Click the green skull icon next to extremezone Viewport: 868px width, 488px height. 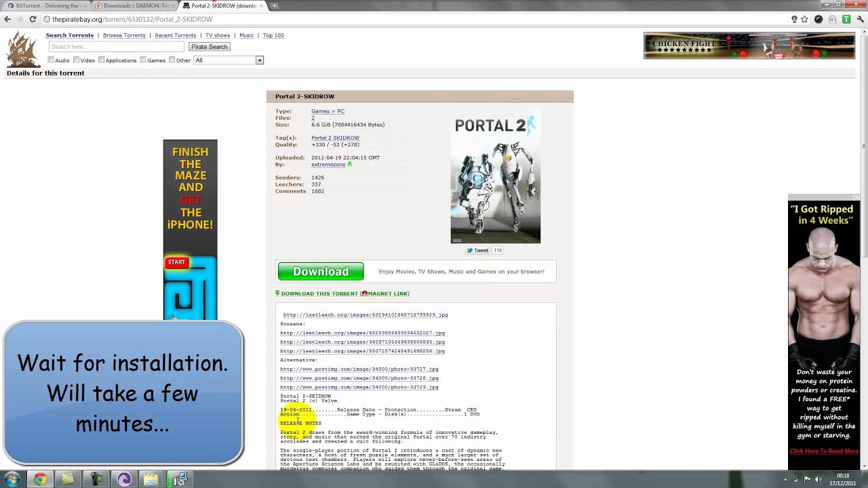350,164
